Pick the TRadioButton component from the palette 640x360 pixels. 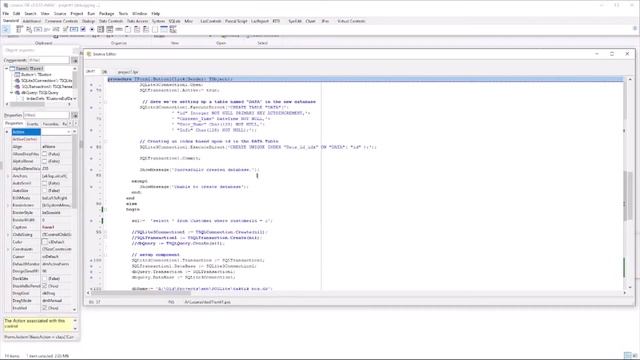tap(92, 29)
